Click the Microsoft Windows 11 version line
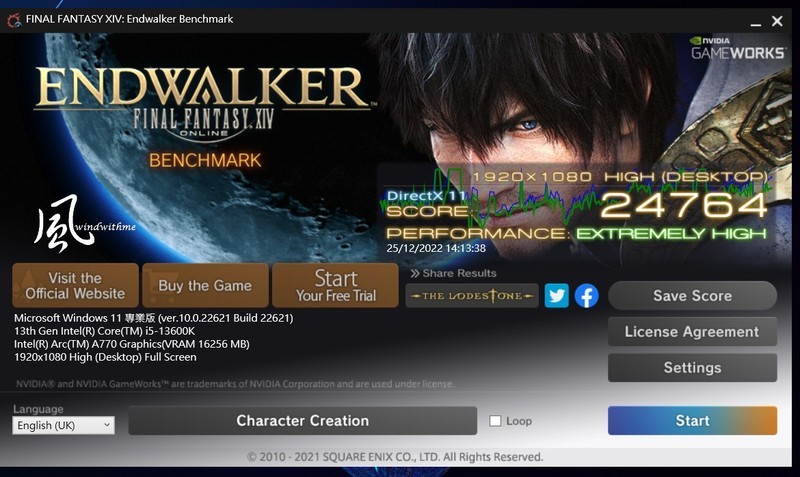This screenshot has width=800, height=477. coord(154,318)
